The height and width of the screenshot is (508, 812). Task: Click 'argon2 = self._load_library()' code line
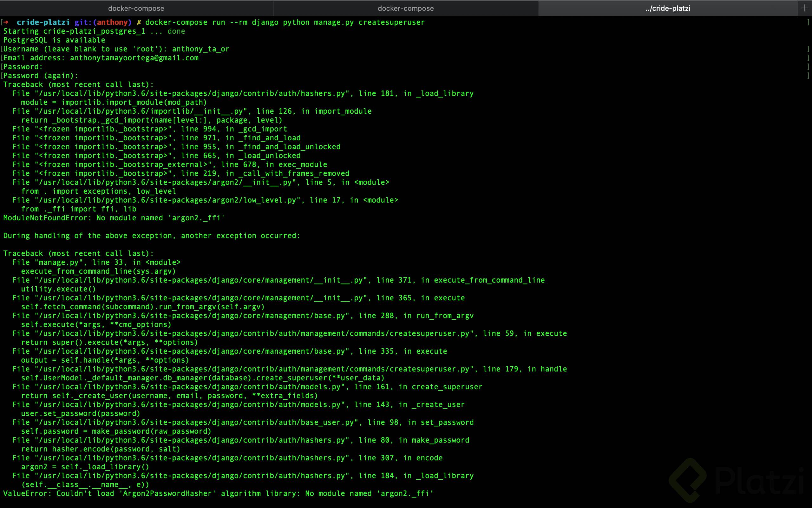click(x=85, y=467)
